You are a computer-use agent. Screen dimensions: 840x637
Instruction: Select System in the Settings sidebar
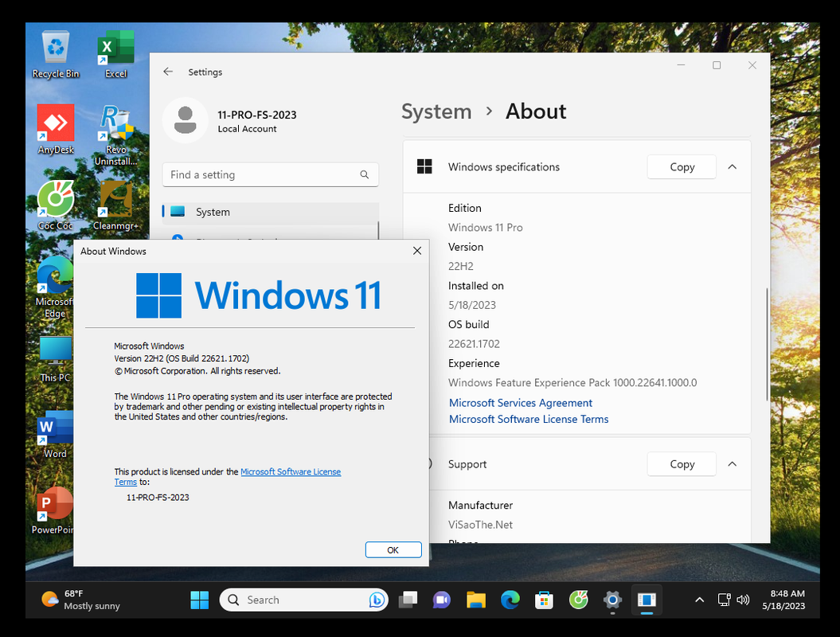[x=271, y=212]
